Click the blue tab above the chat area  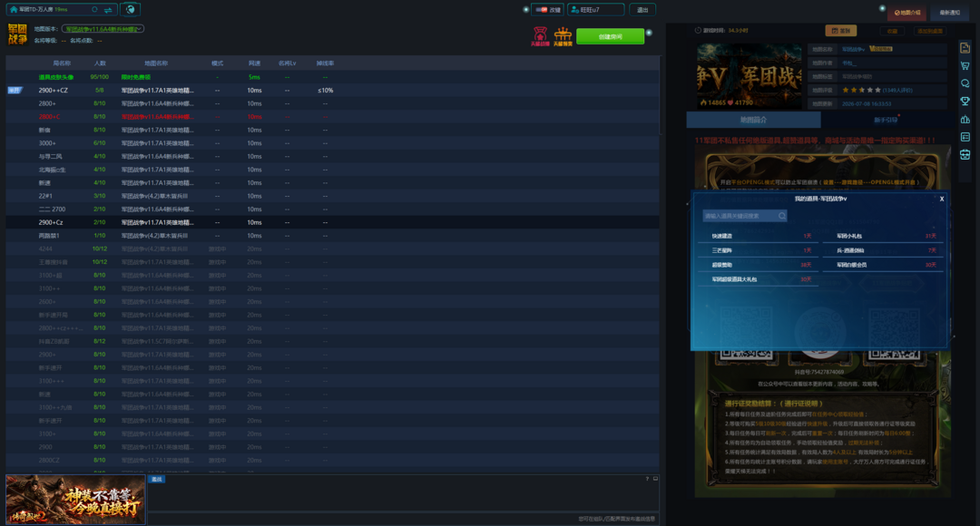click(x=156, y=479)
